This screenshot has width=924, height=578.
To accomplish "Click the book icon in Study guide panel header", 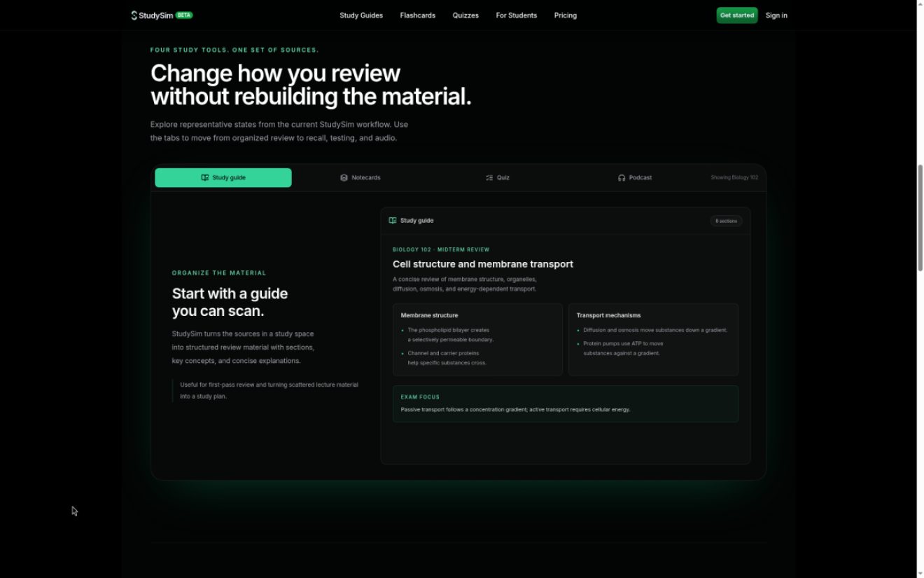I will click(393, 221).
